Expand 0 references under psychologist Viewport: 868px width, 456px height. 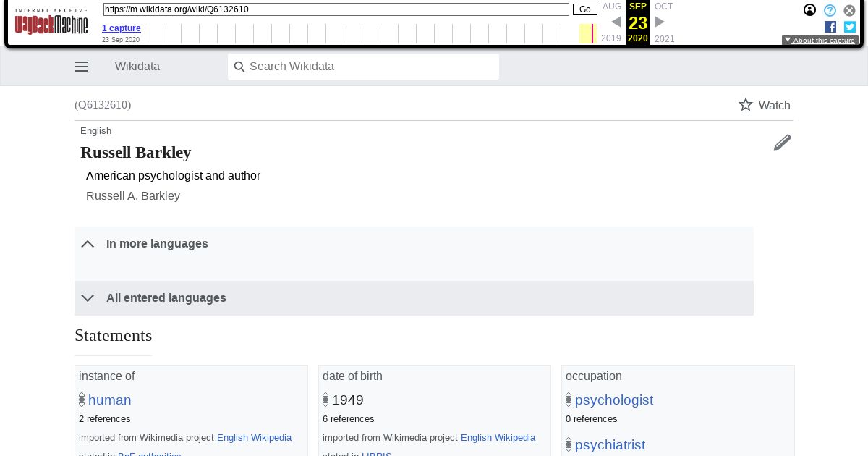point(592,419)
